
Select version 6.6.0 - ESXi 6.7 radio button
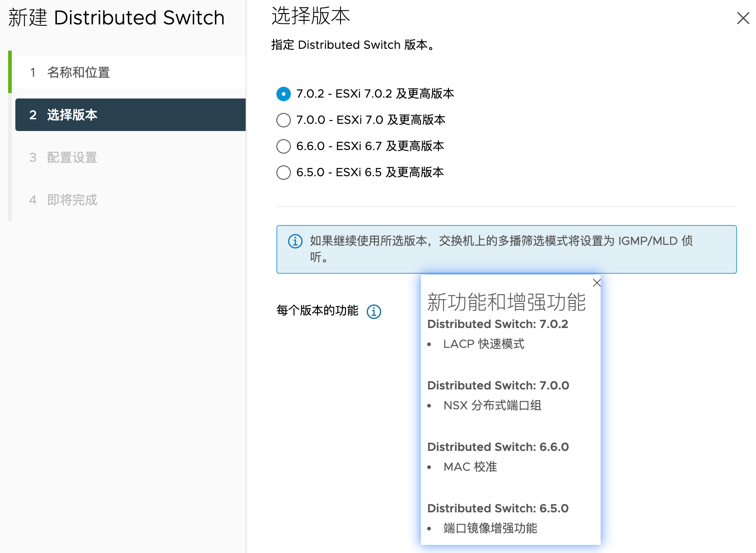(x=283, y=146)
